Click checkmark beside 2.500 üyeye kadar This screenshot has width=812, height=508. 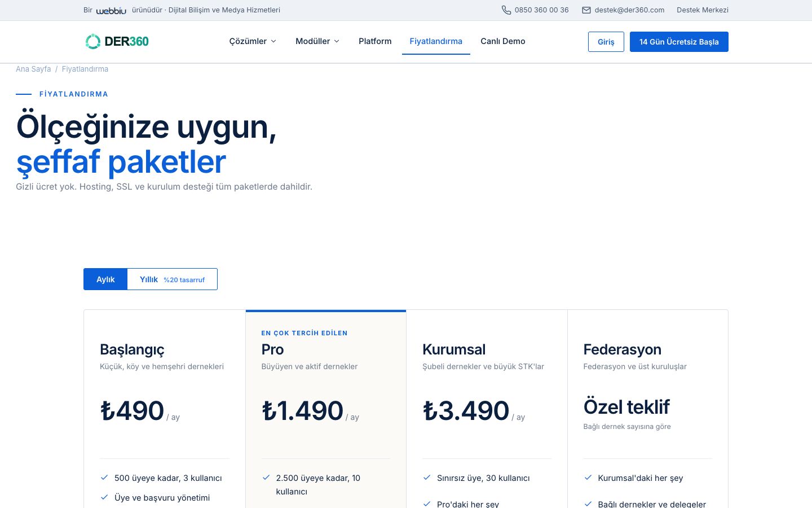[266, 478]
